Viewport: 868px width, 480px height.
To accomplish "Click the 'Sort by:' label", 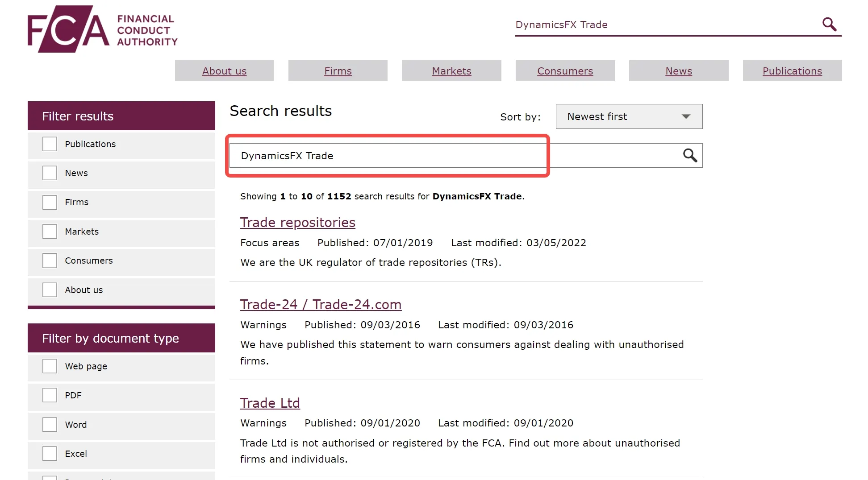I will point(520,117).
